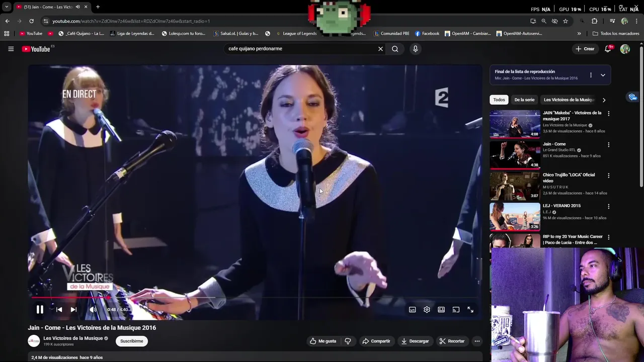Share video with Compartir
This screenshot has width=644, height=362.
click(x=376, y=341)
